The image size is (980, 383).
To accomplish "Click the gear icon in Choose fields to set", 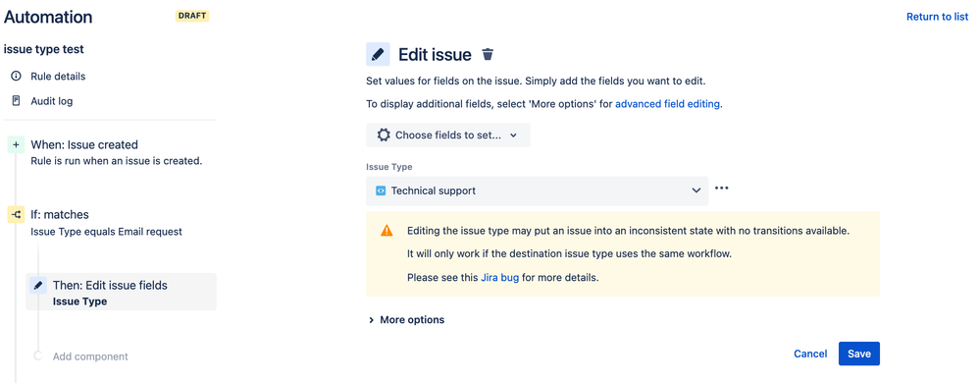I will point(384,136).
